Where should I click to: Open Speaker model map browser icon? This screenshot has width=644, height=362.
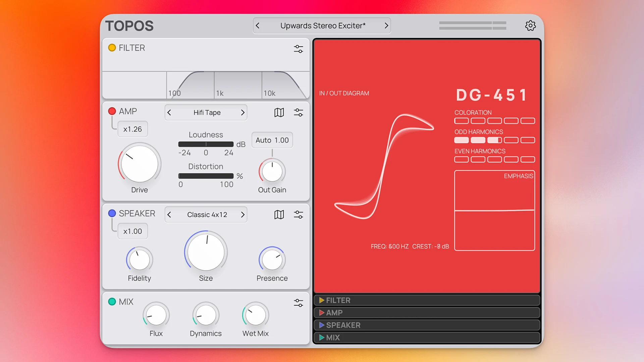tap(279, 215)
